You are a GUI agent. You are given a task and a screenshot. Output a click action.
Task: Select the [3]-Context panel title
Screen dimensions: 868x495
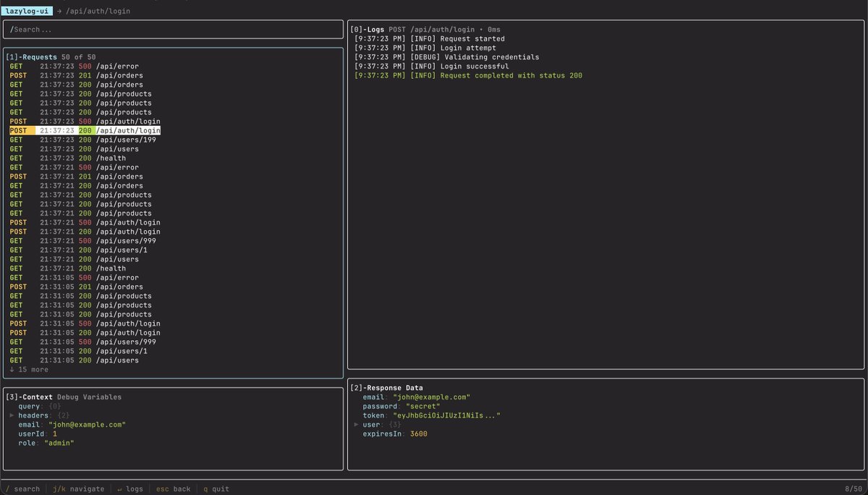(30, 397)
